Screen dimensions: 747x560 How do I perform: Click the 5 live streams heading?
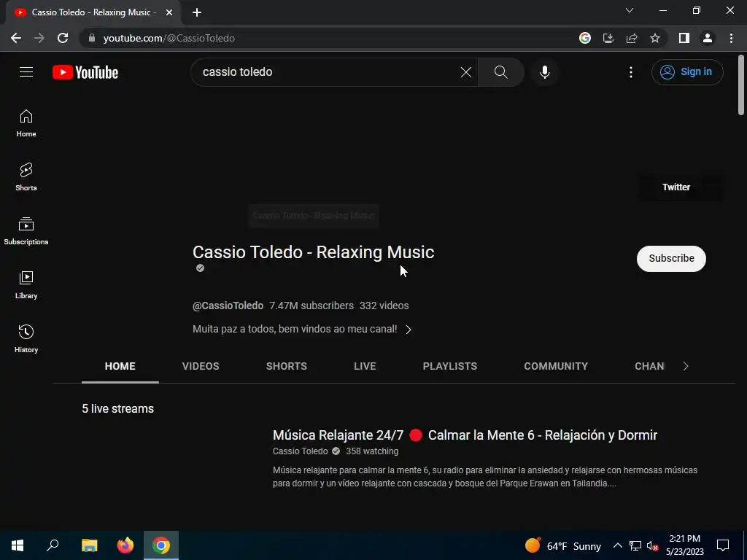[x=117, y=408]
